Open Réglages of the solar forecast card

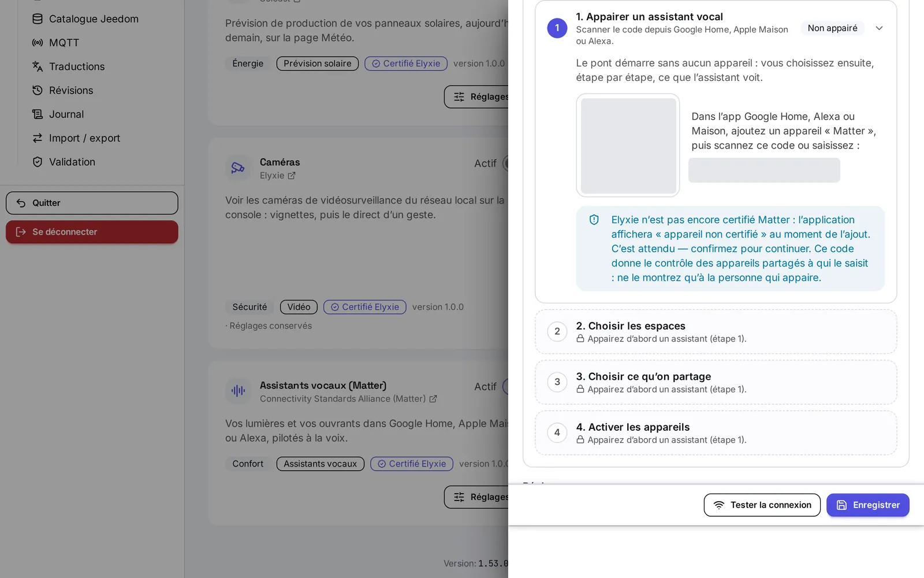click(x=476, y=97)
